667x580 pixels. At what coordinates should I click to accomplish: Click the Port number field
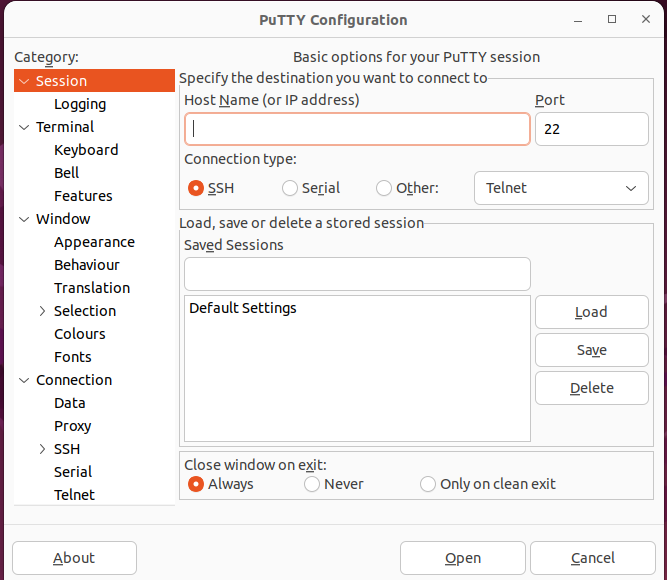pos(591,129)
